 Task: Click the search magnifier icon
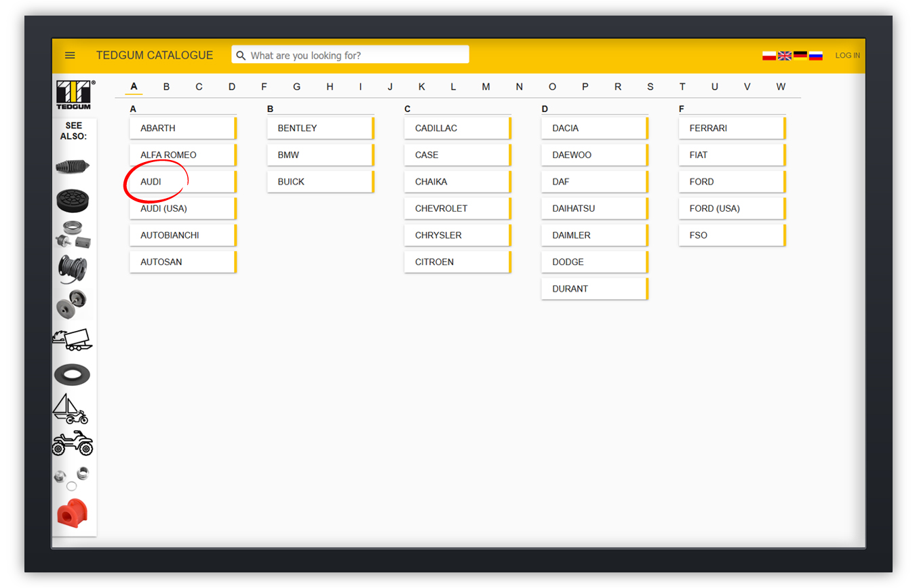pos(241,55)
